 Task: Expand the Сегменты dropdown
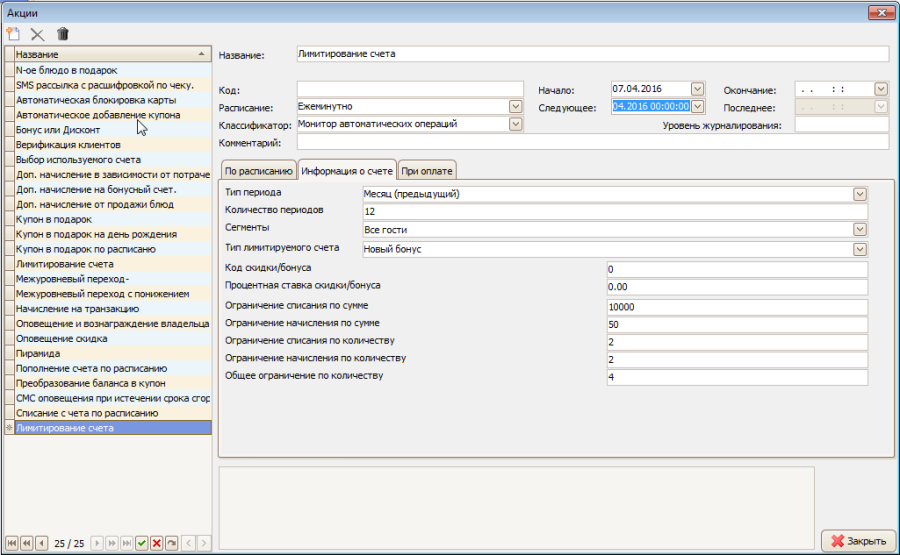pos(860,230)
